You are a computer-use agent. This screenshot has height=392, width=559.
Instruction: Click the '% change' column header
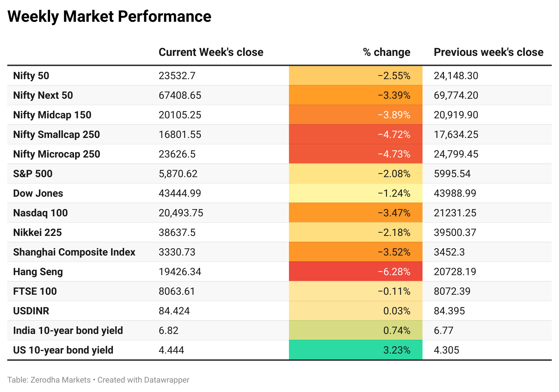[387, 52]
